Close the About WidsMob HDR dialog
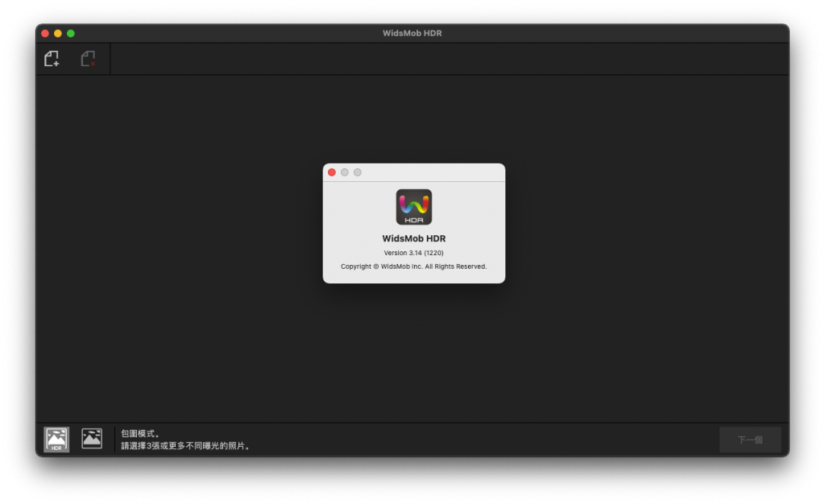Viewport: 825px width, 504px height. (331, 172)
